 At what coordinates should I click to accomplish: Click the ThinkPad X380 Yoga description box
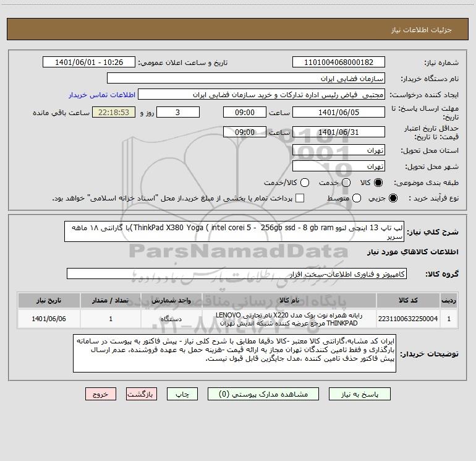(234, 231)
